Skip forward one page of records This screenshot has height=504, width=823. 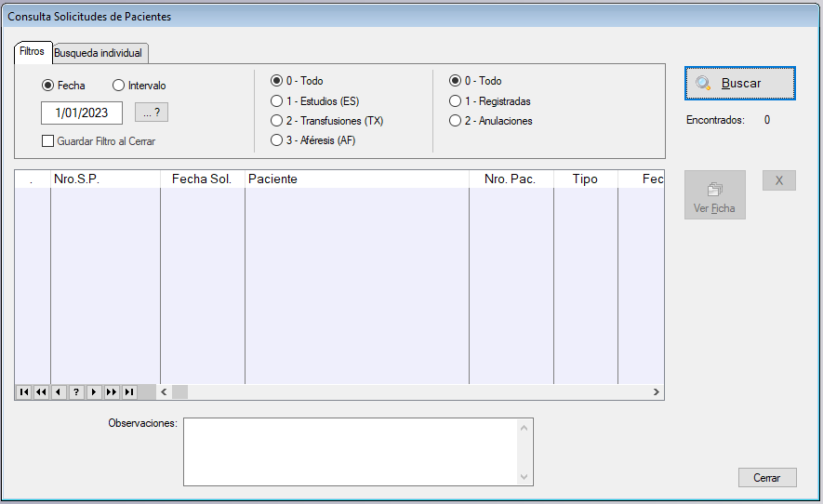112,392
